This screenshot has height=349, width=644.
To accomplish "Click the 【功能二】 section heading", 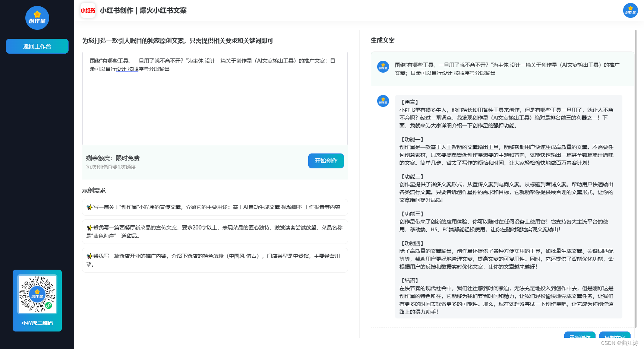I will point(412,177).
